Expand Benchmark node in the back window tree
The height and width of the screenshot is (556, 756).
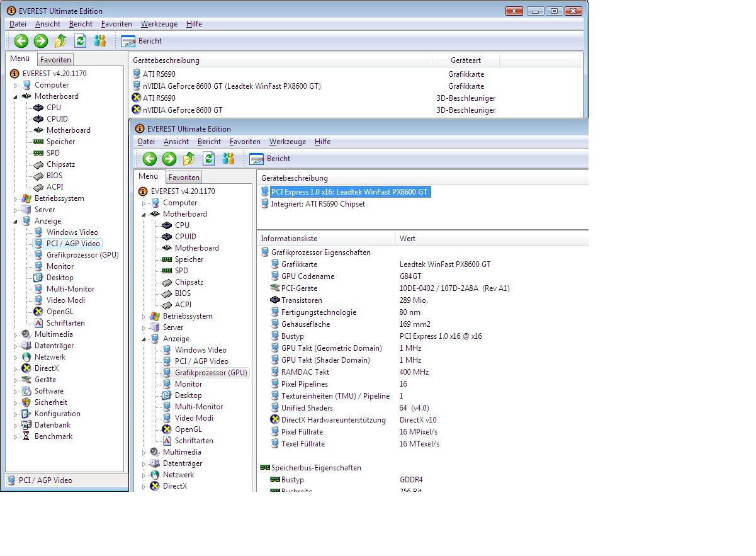[16, 436]
